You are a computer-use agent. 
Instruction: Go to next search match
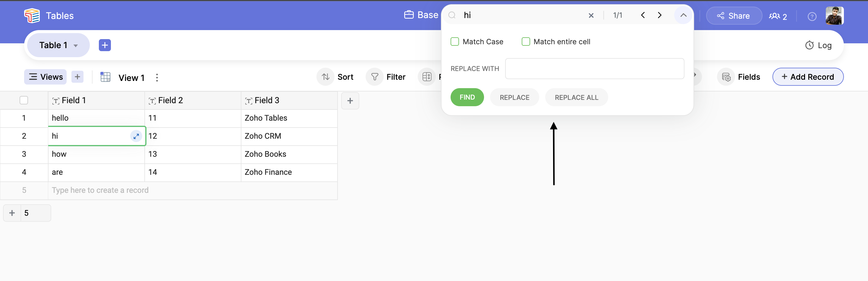pos(659,15)
